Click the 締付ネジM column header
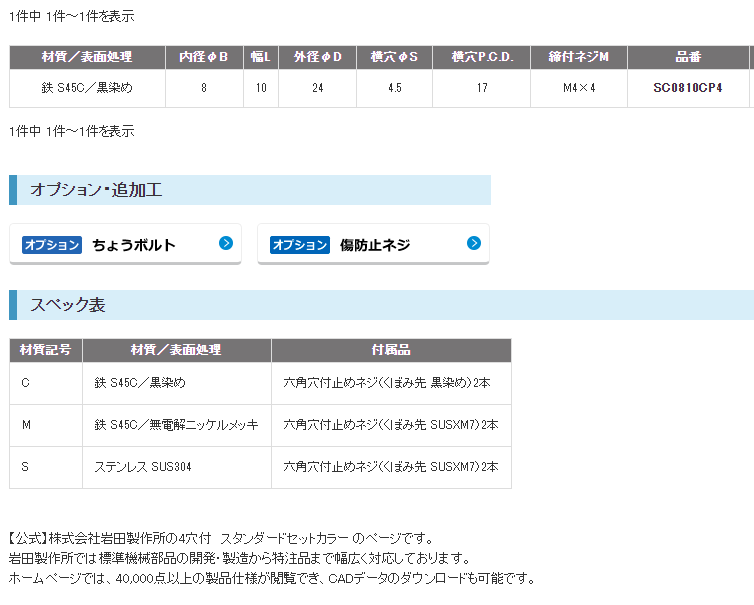This screenshot has height=605, width=754. click(x=579, y=57)
